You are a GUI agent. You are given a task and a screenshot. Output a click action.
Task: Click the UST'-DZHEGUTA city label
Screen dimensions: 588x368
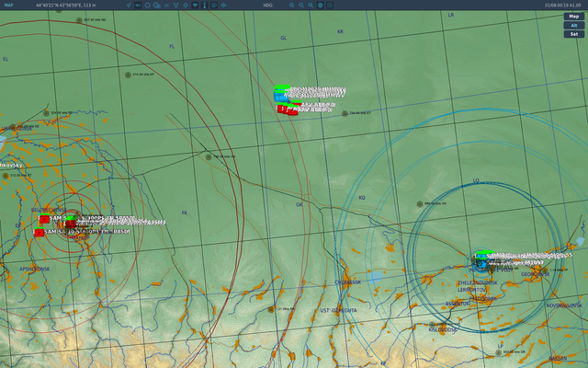338,311
